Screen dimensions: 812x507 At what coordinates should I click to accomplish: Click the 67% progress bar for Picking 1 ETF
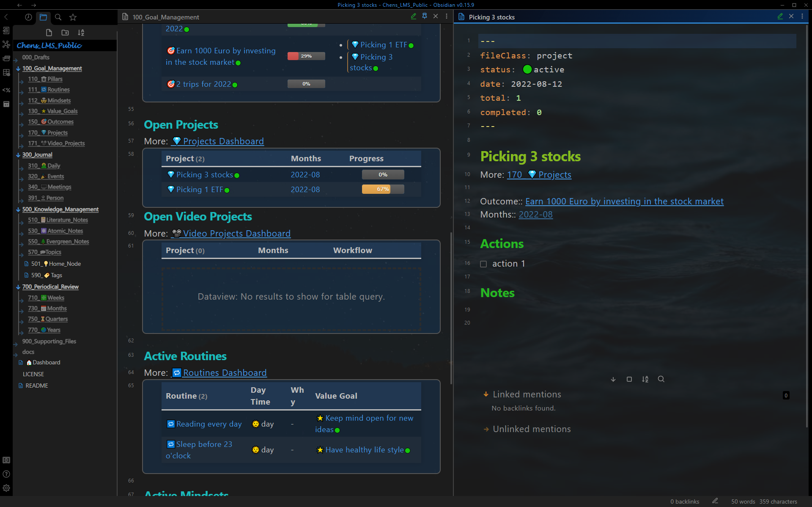[383, 189]
